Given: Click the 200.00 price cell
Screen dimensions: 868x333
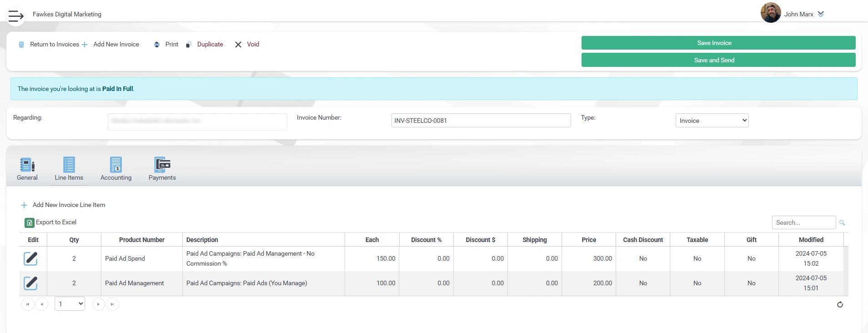Looking at the screenshot, I should pyautogui.click(x=589, y=283).
